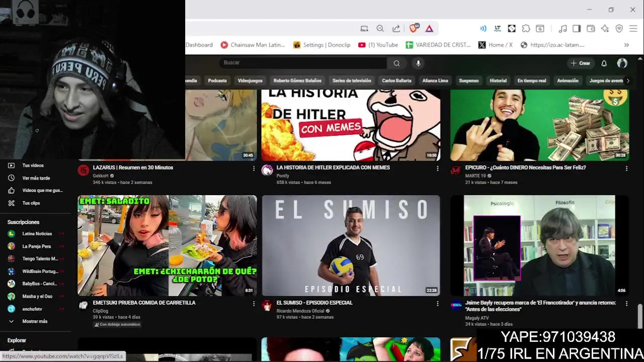644x362 pixels.
Task: Click the VARIEDAD DE CRIST bookmark
Action: [438, 45]
